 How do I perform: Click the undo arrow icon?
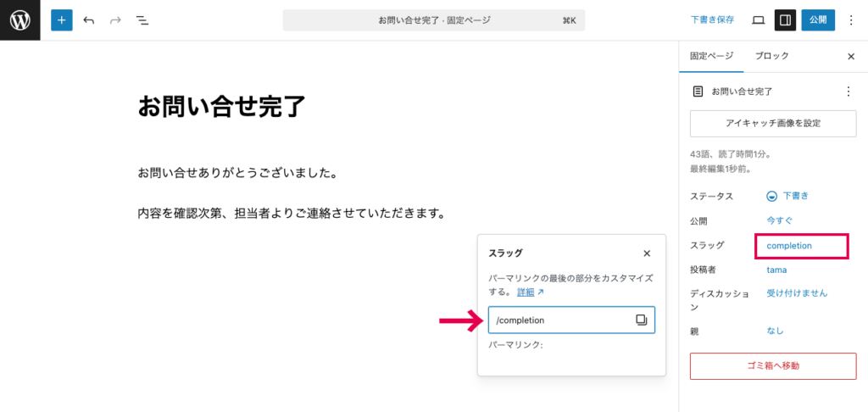[89, 20]
